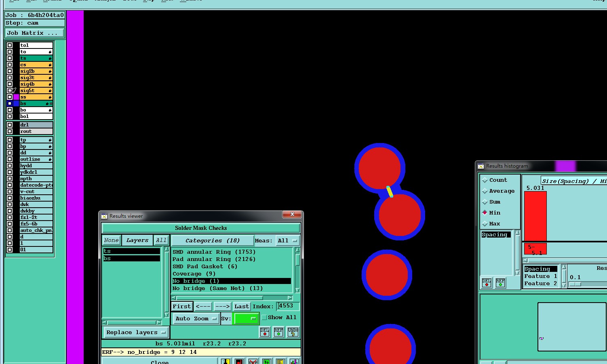The image size is (607, 364).
Task: Click the yellow report-list icon at bottom
Action: click(280, 362)
